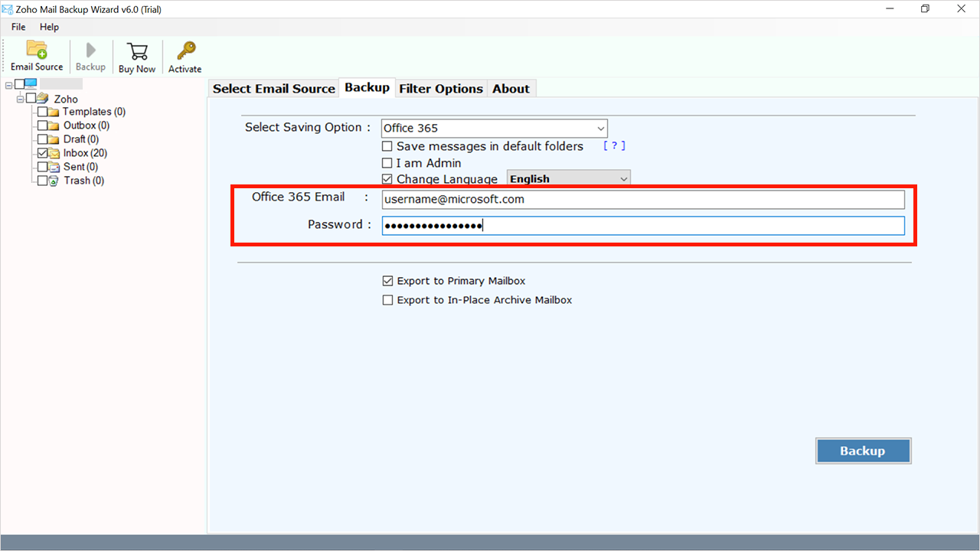The width and height of the screenshot is (980, 551).
Task: Click the Inbox folder icon
Action: 54,153
